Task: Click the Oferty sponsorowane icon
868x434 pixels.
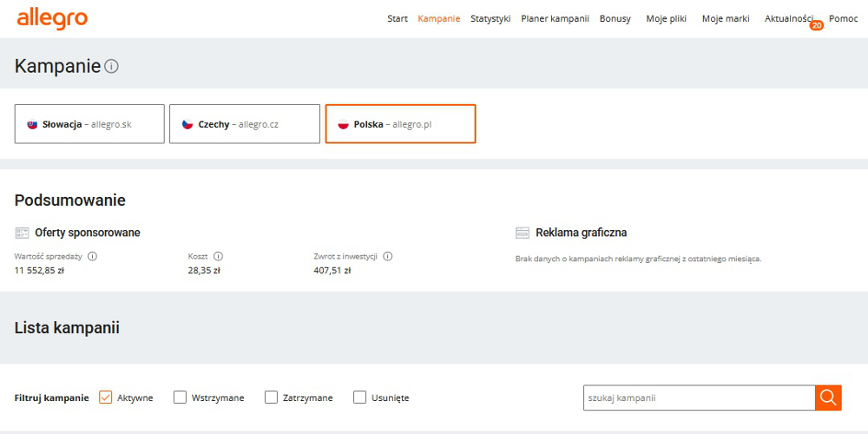Action: point(23,233)
